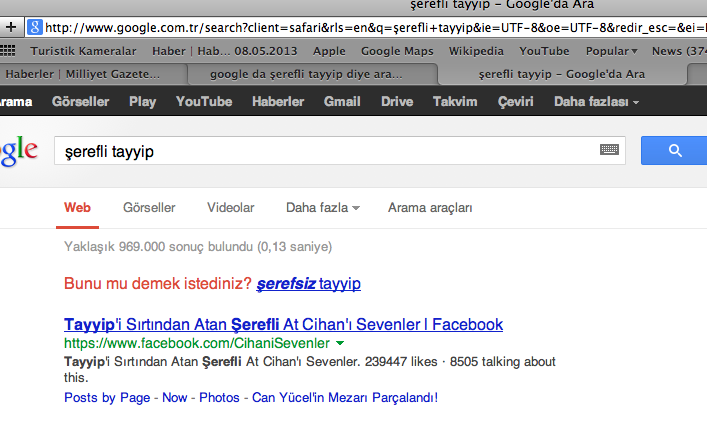Expand the Daha fazla search filter dropdown
This screenshot has height=428, width=707.
click(x=322, y=208)
